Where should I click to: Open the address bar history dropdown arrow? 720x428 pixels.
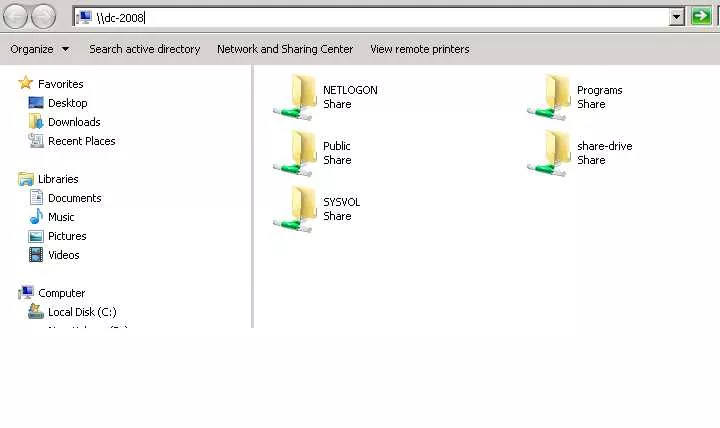[676, 17]
